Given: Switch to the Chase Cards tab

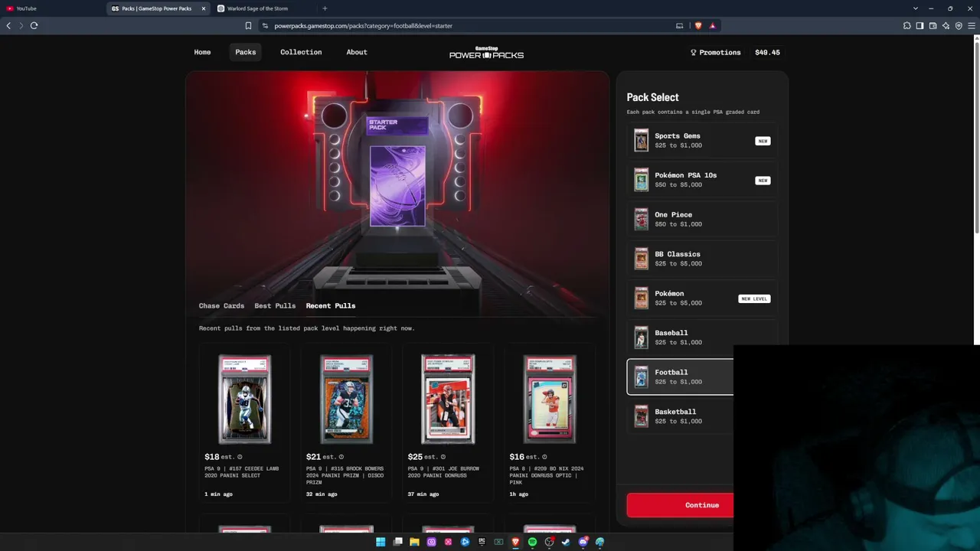Looking at the screenshot, I should [221, 305].
